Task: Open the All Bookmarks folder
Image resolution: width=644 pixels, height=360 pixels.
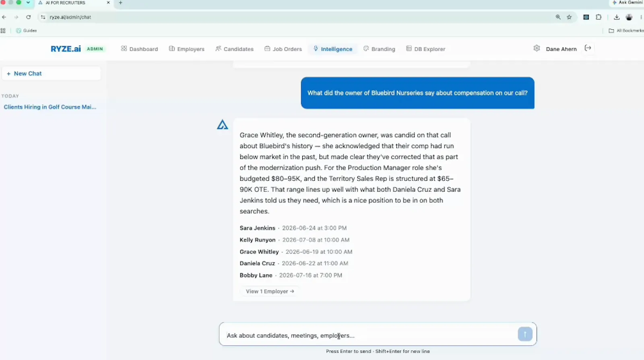Action: 626,31
